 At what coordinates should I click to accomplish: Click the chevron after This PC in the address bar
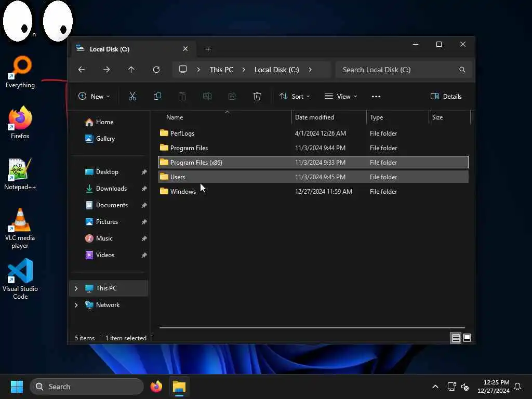(244, 70)
